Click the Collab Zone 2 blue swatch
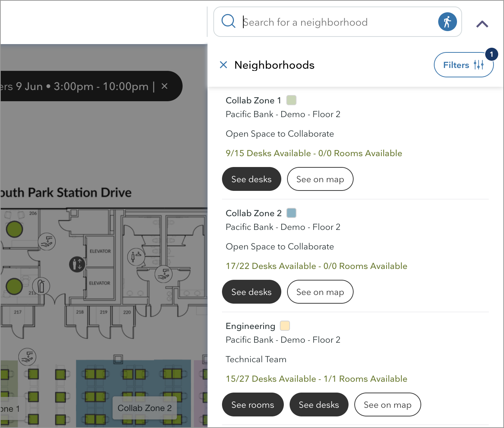 point(291,213)
